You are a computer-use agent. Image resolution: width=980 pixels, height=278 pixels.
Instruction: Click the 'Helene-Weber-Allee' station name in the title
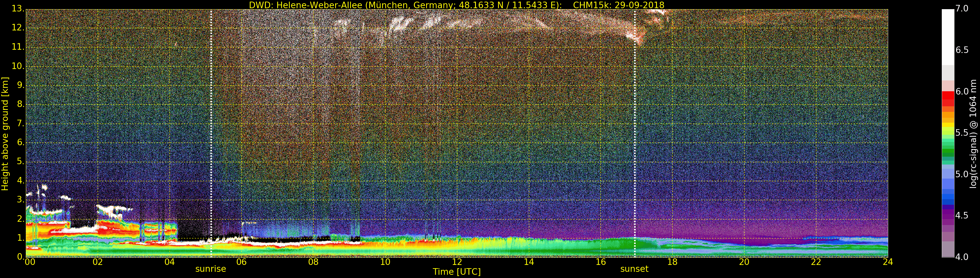pos(319,5)
